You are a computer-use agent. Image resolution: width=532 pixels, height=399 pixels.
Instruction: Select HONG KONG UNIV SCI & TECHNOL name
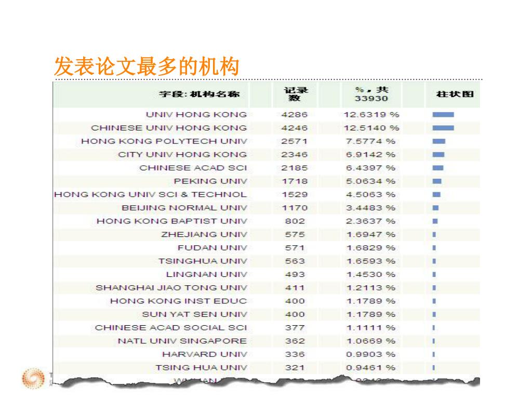150,194
